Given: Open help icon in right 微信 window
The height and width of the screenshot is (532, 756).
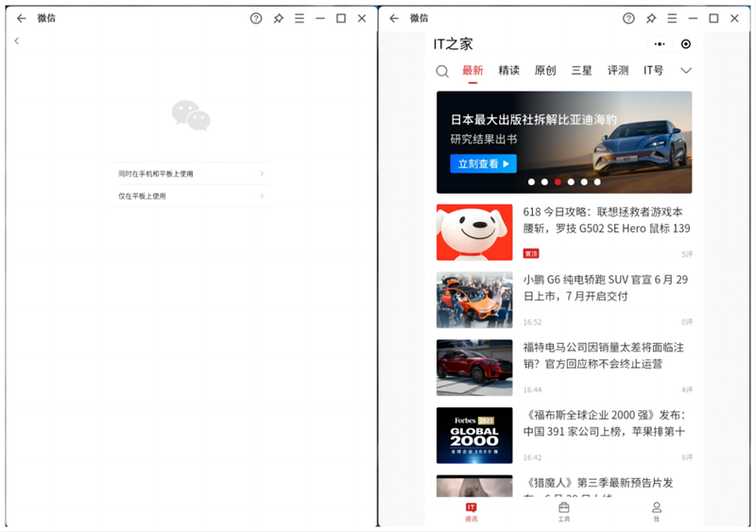Looking at the screenshot, I should click(628, 18).
